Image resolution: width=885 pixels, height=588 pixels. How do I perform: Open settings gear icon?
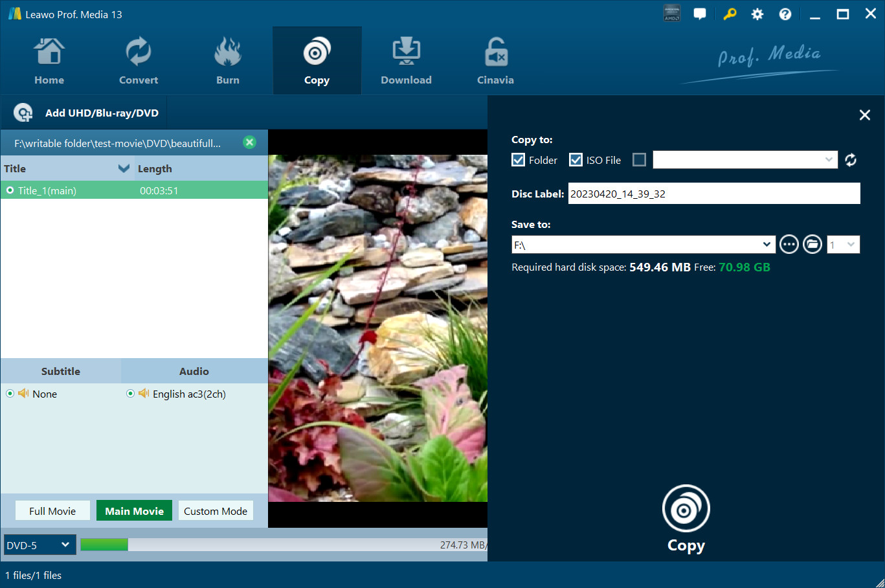point(757,14)
